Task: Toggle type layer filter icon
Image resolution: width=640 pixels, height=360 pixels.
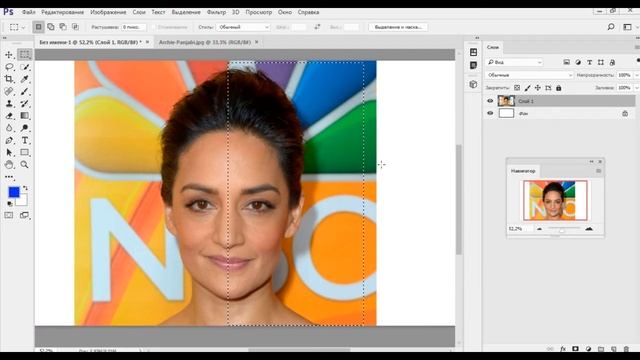Action: pos(589,62)
